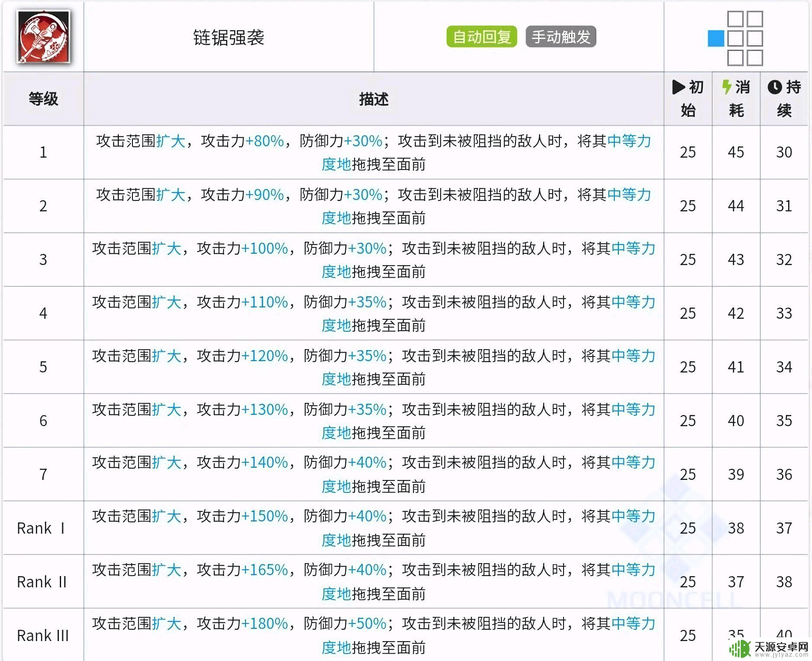812x661 pixels.
Task: Click the level 3 row label
Action: pyautogui.click(x=43, y=260)
